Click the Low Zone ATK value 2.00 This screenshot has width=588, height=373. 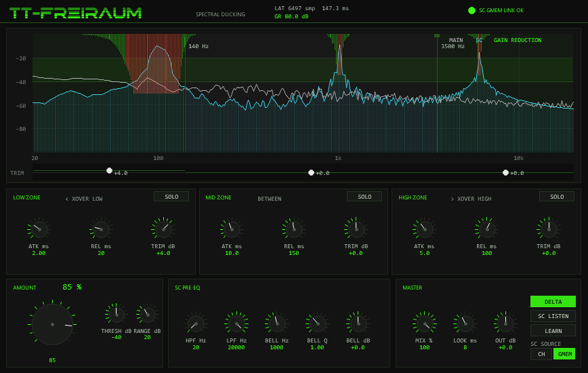tap(39, 253)
